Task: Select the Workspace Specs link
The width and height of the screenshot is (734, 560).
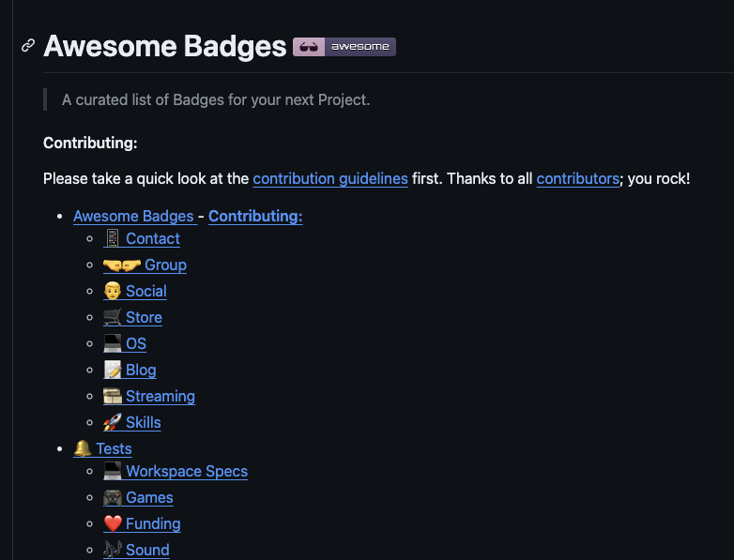Action: 187,471
